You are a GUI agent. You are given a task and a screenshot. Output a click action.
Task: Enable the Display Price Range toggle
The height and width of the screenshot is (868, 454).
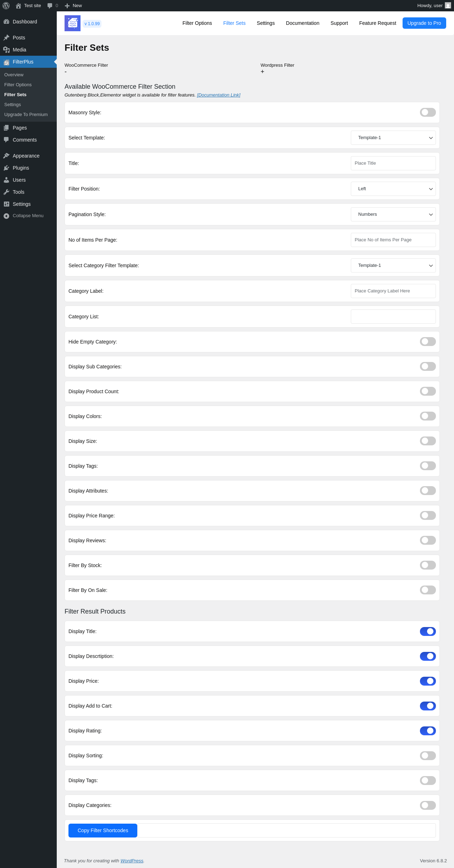(428, 516)
